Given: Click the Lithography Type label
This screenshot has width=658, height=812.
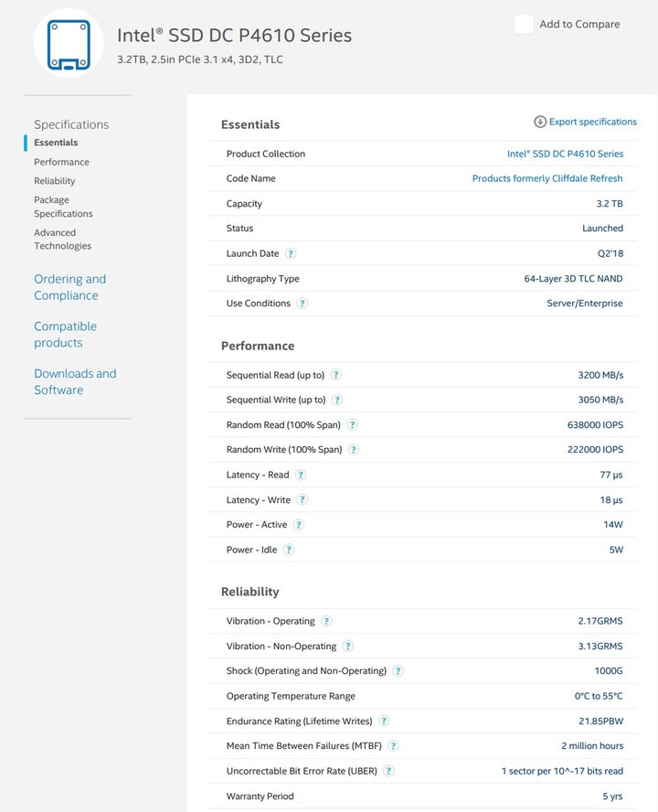Looking at the screenshot, I should point(263,279).
